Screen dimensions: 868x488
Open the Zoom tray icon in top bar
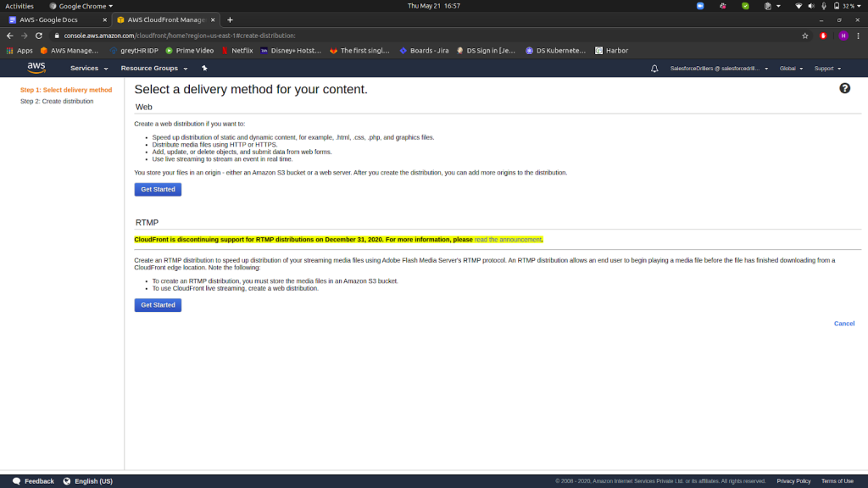(x=700, y=6)
